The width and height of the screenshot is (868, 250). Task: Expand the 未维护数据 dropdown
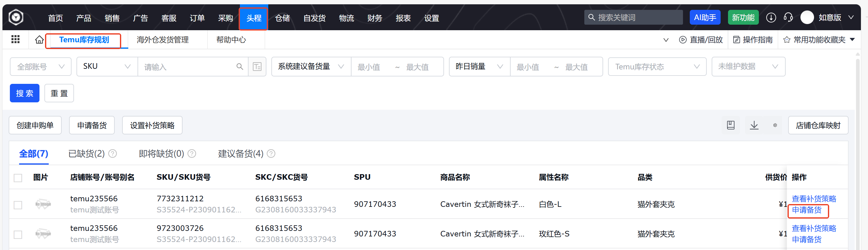[748, 67]
